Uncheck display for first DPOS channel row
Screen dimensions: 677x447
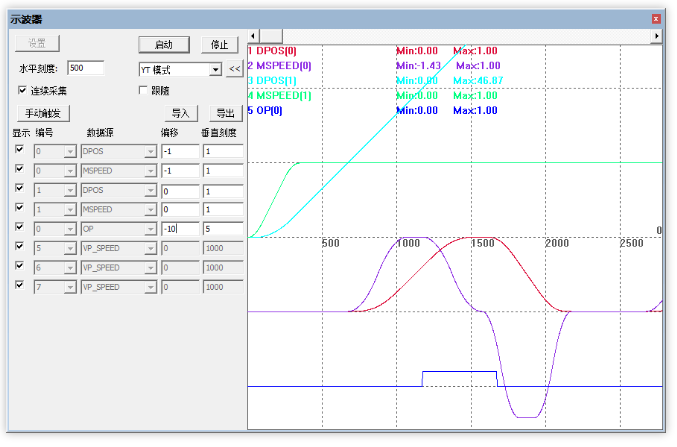click(19, 149)
